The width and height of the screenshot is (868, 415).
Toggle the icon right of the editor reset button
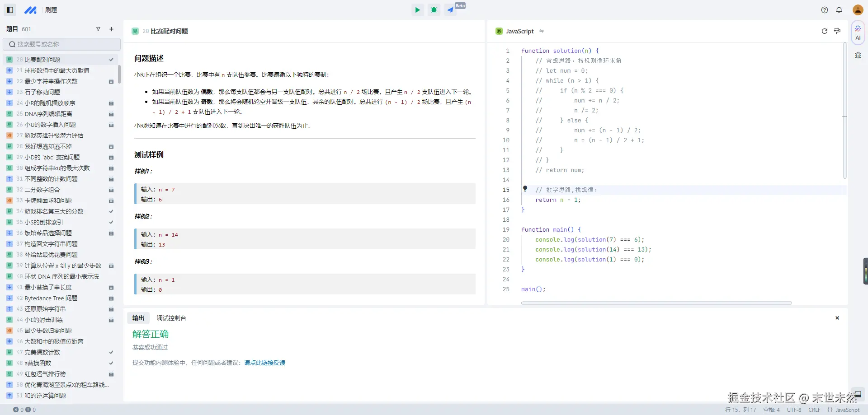837,31
